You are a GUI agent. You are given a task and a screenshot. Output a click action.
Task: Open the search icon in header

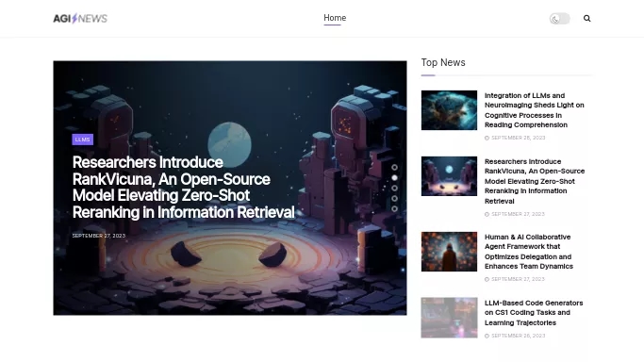[586, 19]
